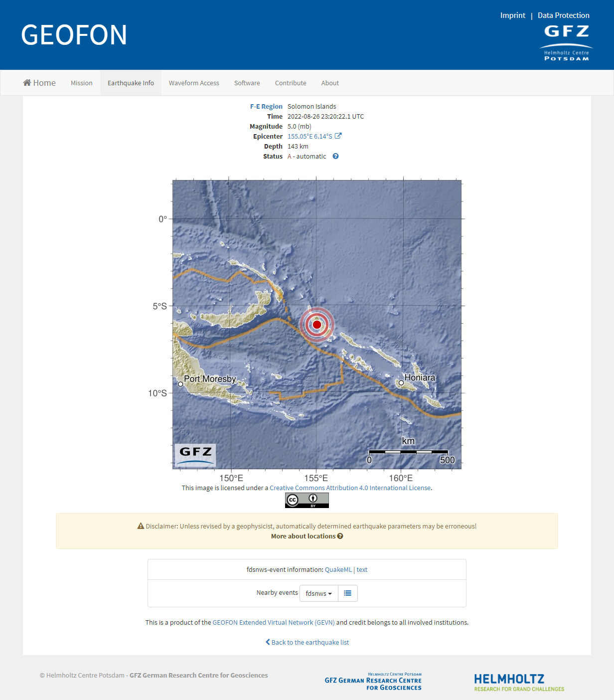614x700 pixels.
Task: Open the Earthquake Info tab
Action: point(131,83)
